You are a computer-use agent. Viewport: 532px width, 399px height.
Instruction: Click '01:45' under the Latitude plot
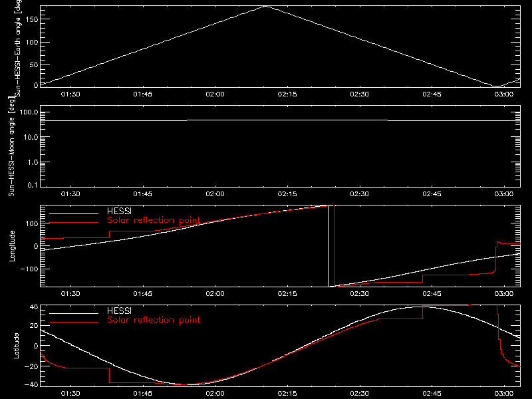tap(142, 393)
